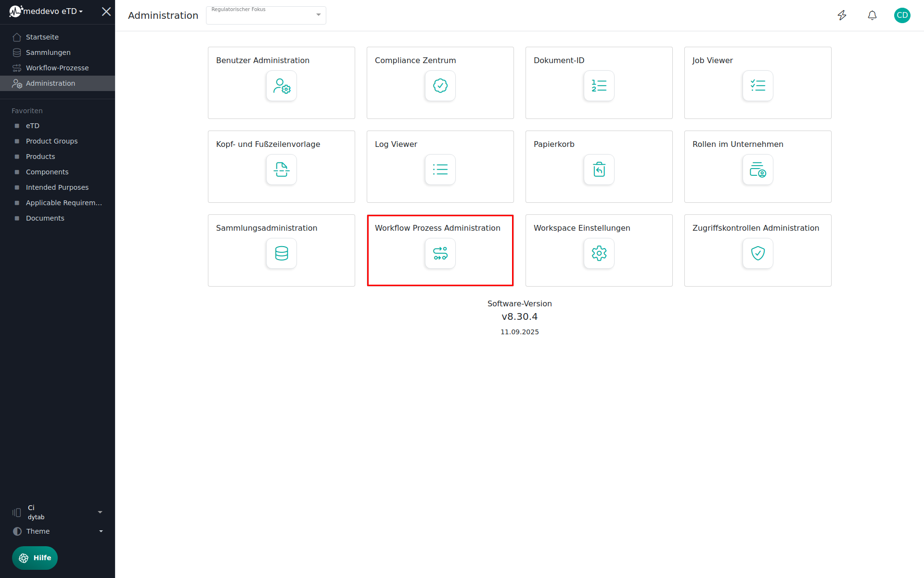This screenshot has width=924, height=578.
Task: Open the Dokument-ID numbered list icon
Action: point(599,86)
